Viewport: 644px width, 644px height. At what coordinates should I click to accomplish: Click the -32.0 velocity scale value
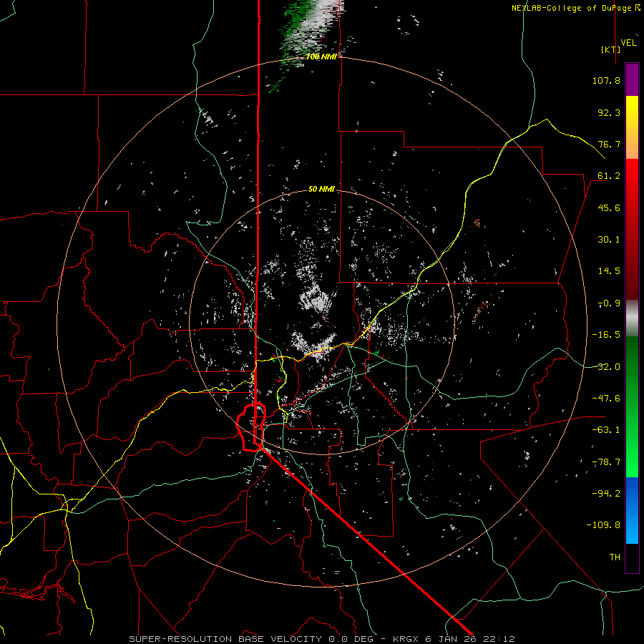click(606, 367)
